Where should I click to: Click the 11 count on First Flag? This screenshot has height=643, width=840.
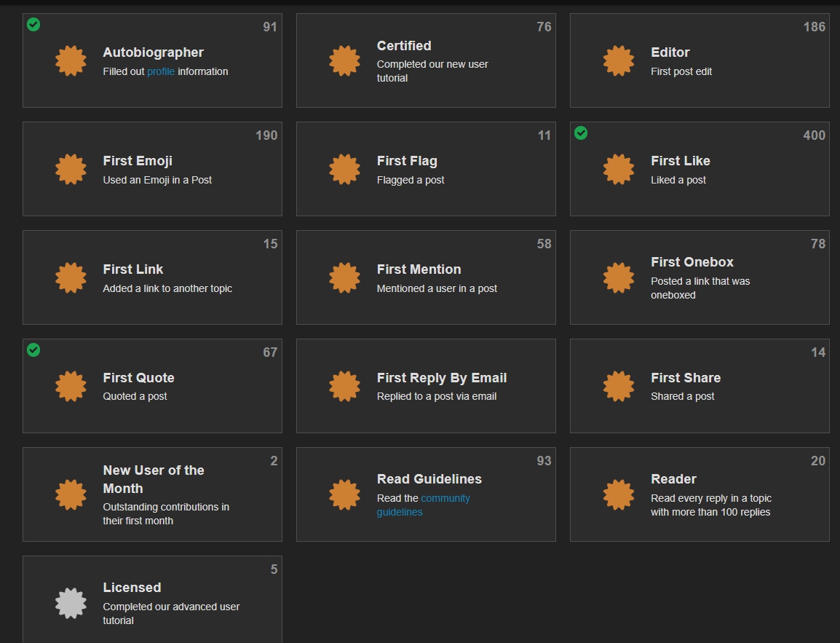click(x=544, y=135)
